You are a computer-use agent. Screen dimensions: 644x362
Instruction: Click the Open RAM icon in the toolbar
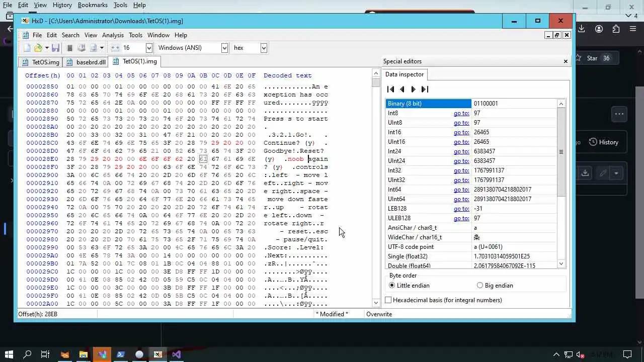point(70,48)
